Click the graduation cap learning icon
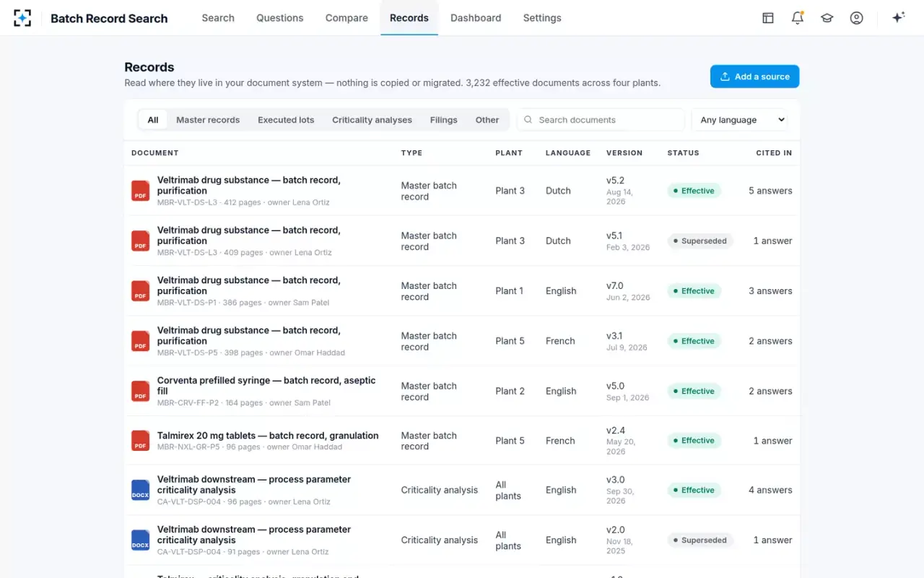Screen dimensions: 924x578 pyautogui.click(x=827, y=18)
